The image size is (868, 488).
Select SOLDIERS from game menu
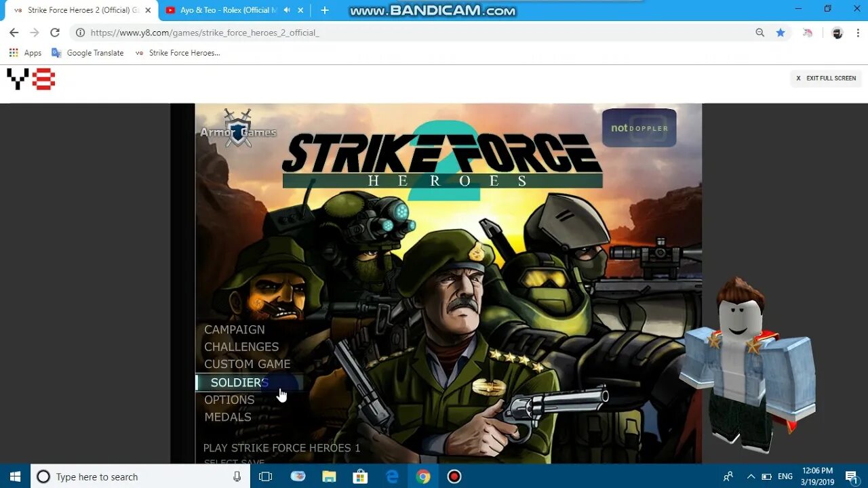239,382
